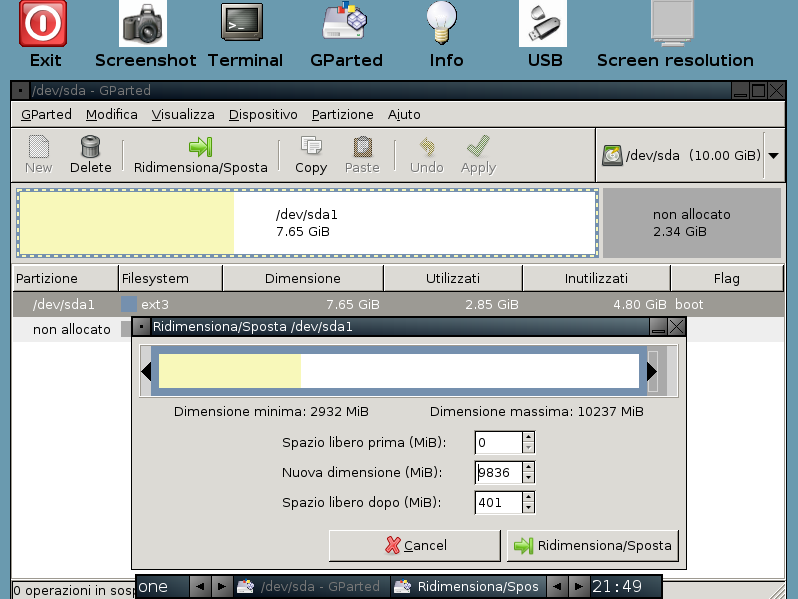The height and width of the screenshot is (599, 798).
Task: Open the Partizione menu
Action: click(343, 115)
